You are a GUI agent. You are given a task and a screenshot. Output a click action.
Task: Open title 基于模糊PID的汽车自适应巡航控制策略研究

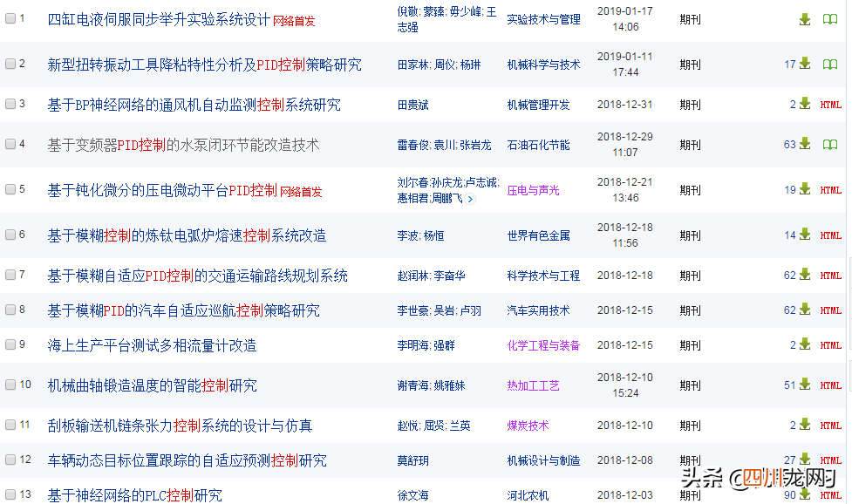[184, 310]
